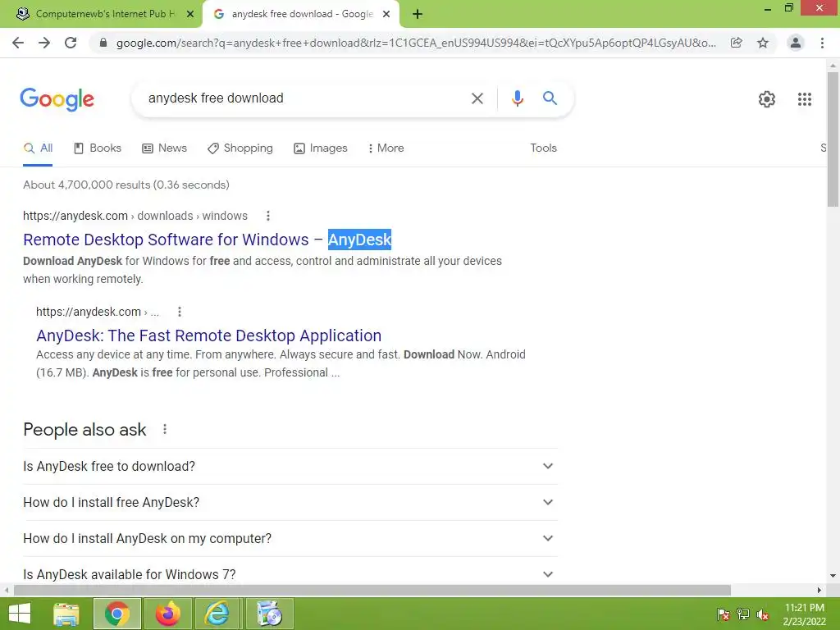
Task: Reload the page with the refresh icon
Action: (x=71, y=43)
